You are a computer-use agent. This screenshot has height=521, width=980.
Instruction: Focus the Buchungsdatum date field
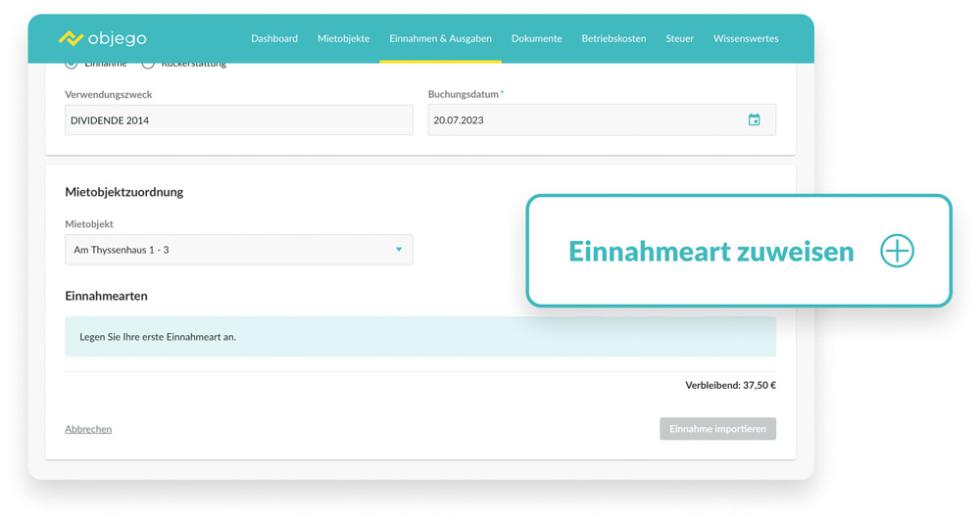(583, 120)
